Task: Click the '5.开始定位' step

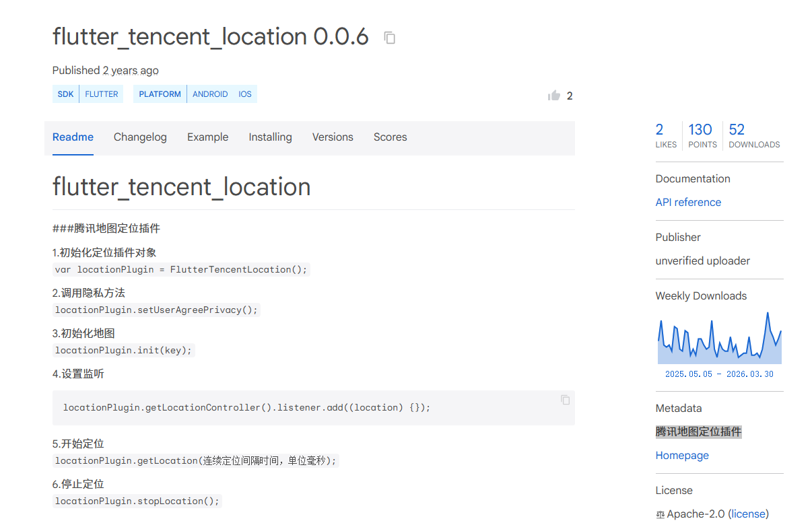Action: tap(78, 444)
